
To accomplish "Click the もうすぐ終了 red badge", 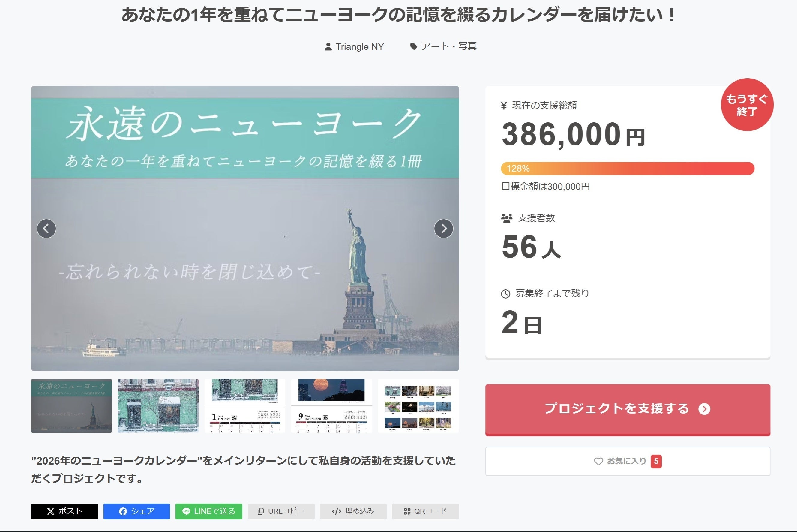I will pyautogui.click(x=747, y=105).
